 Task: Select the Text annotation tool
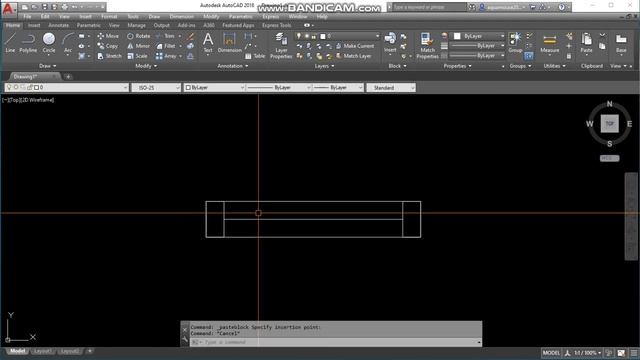208,43
